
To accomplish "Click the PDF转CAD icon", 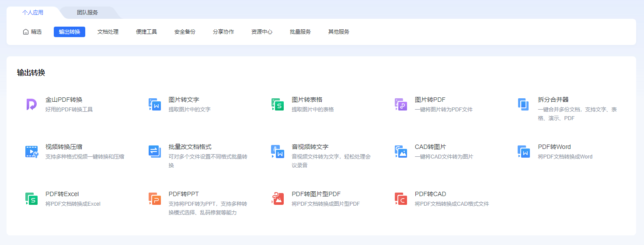I will (401, 199).
